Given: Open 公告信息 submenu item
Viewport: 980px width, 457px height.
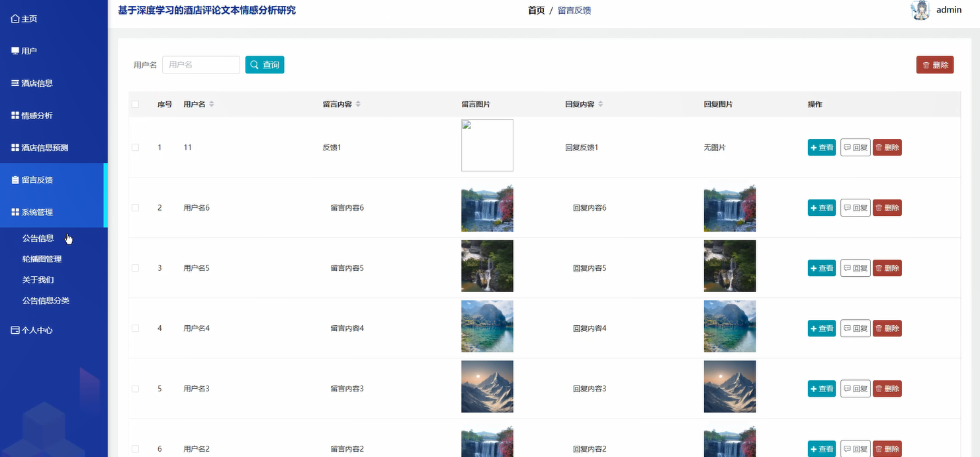Looking at the screenshot, I should point(38,238).
